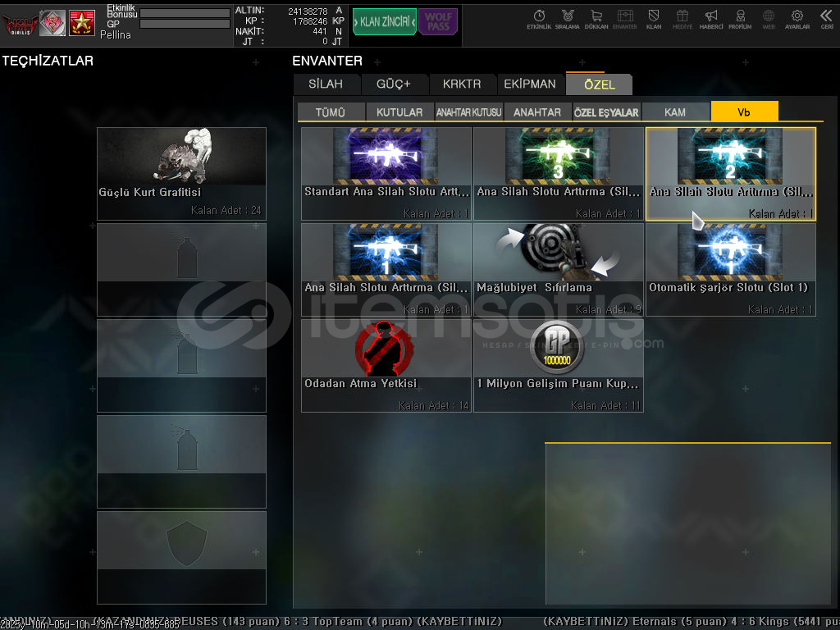Viewport: 840px width, 630px height.
Task: Click the first empty spray can slot
Action: [181, 269]
